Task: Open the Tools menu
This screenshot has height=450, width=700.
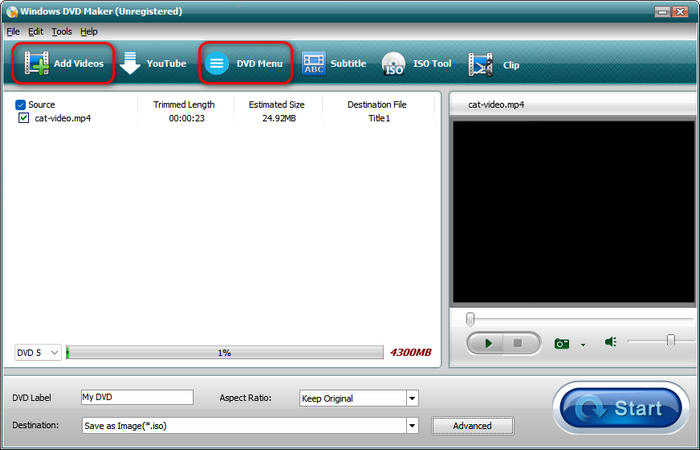Action: click(62, 32)
